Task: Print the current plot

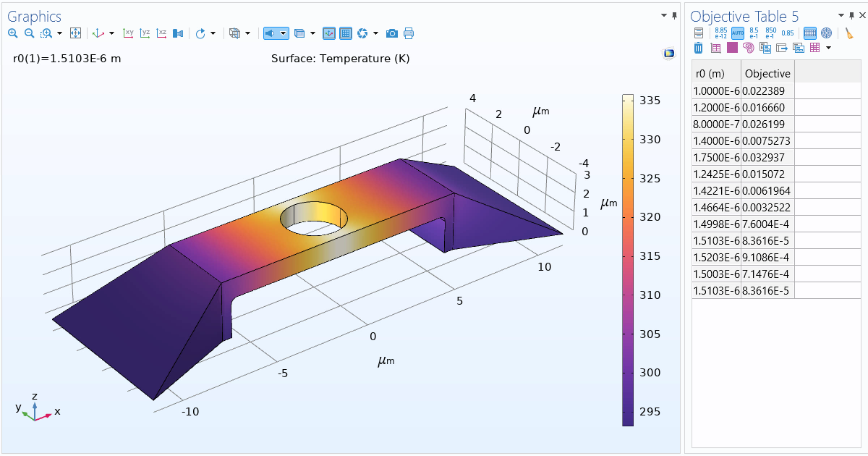Action: 409,33
